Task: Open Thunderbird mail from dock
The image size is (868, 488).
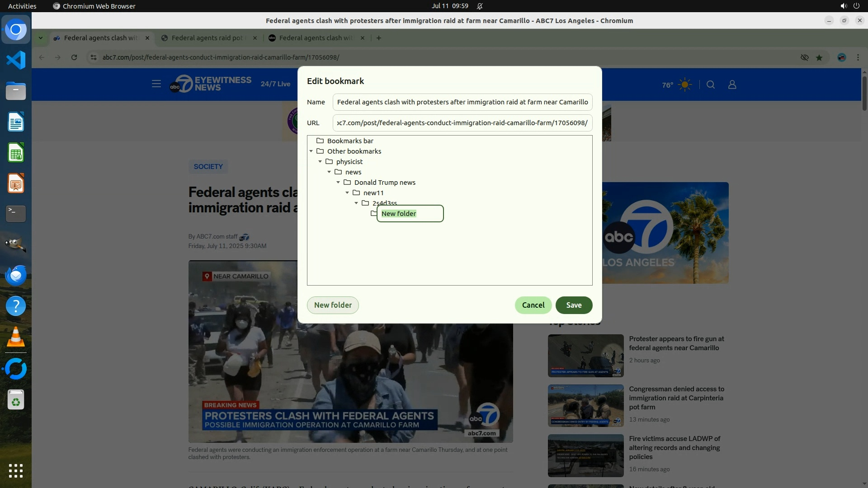Action: (16, 275)
